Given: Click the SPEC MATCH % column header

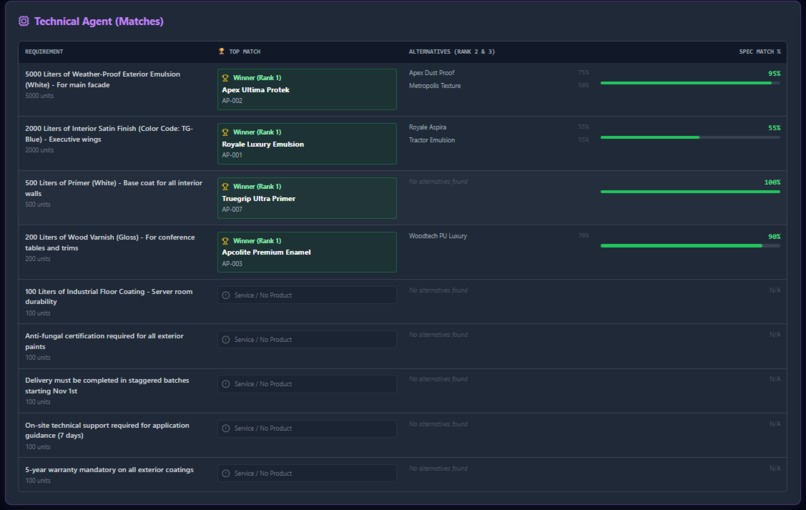Looking at the screenshot, I should pyautogui.click(x=760, y=51).
